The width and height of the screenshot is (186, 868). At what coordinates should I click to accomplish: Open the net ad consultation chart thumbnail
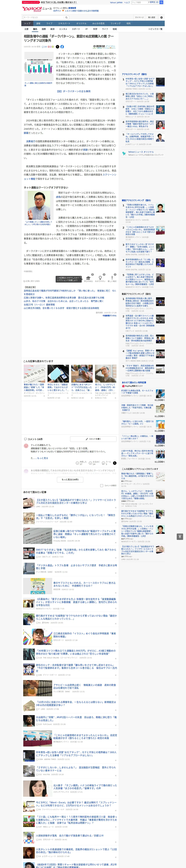click(39, 67)
